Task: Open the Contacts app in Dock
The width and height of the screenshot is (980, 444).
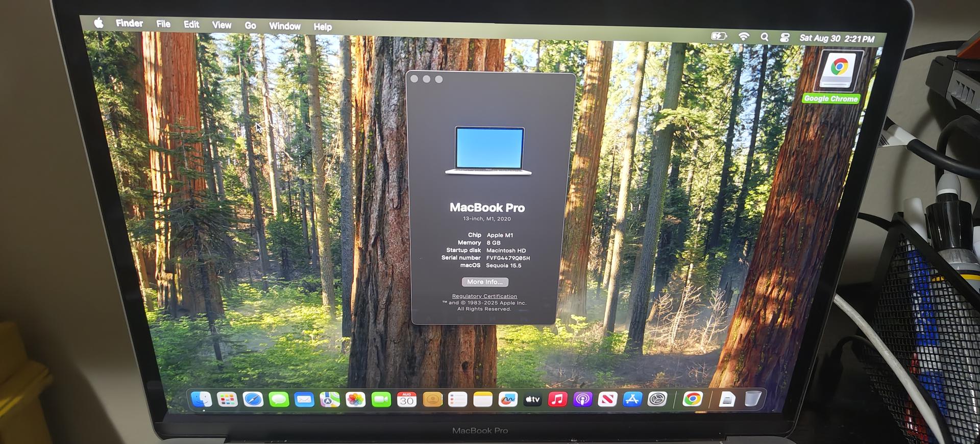Action: pos(432,399)
